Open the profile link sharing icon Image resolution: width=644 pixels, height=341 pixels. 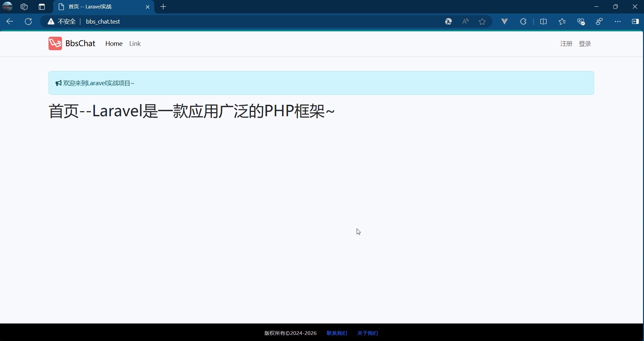600,22
